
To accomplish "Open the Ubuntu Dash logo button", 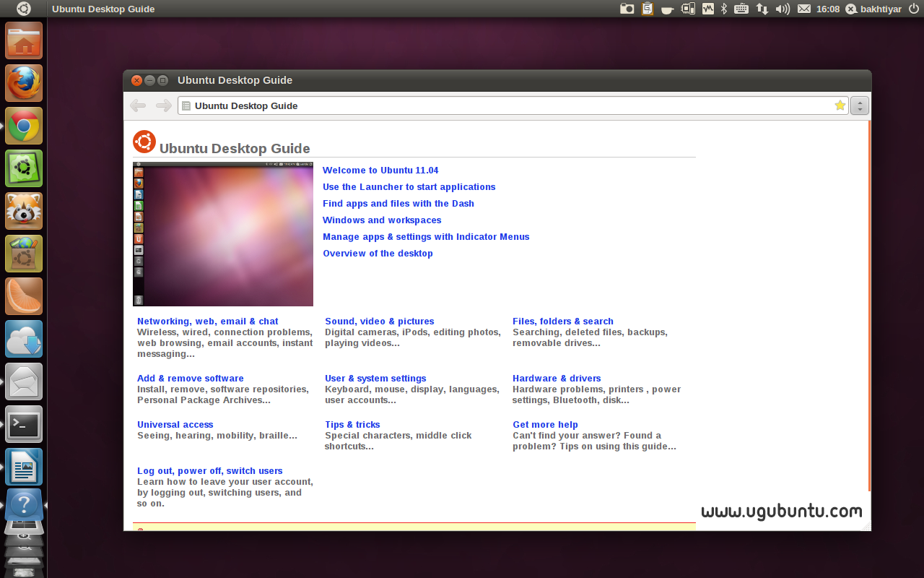I will click(x=23, y=9).
